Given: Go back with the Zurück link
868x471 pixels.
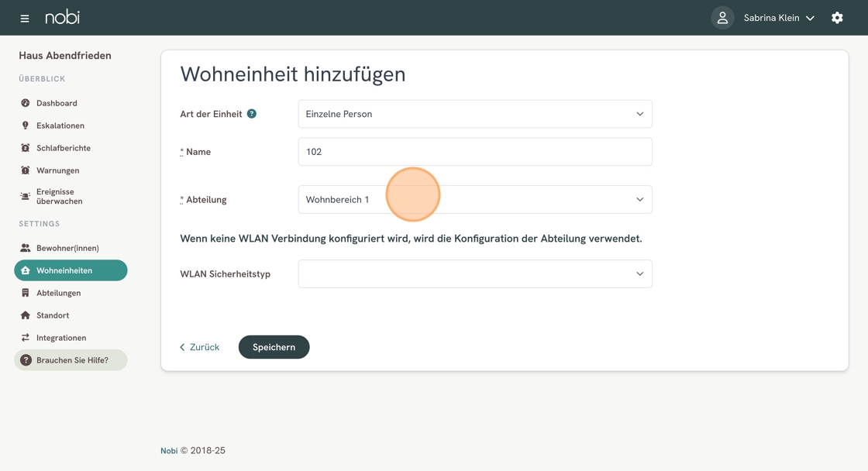Looking at the screenshot, I should pos(199,347).
